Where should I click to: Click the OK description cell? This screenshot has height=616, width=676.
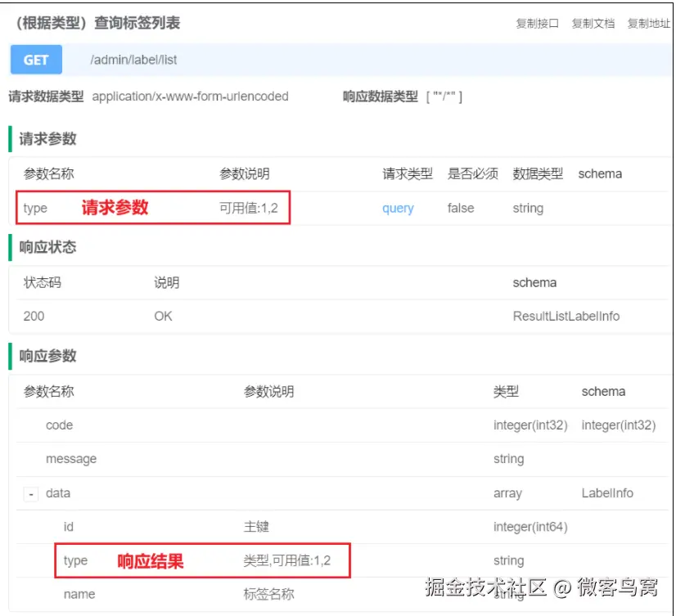click(163, 317)
